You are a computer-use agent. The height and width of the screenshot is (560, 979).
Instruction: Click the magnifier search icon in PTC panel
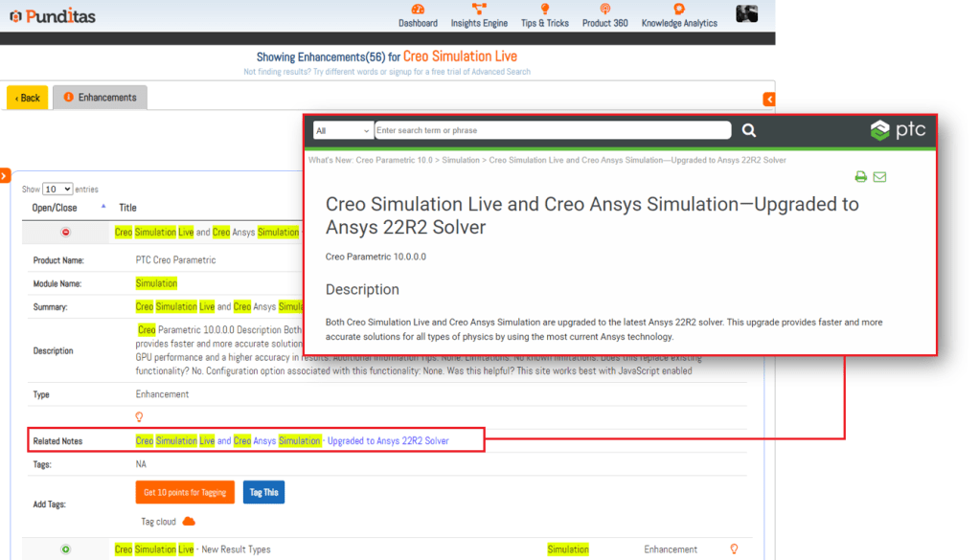coord(749,131)
